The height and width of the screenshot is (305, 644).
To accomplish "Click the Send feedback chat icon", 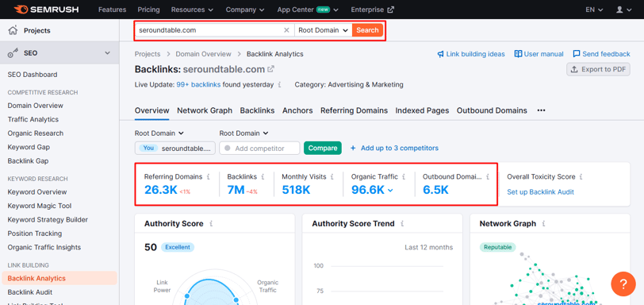I will pyautogui.click(x=577, y=54).
